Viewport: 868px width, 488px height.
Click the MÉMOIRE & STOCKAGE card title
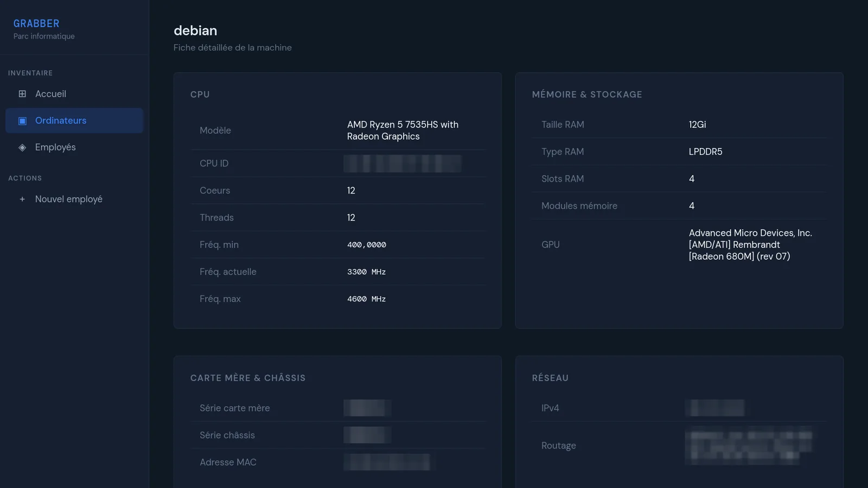click(587, 94)
